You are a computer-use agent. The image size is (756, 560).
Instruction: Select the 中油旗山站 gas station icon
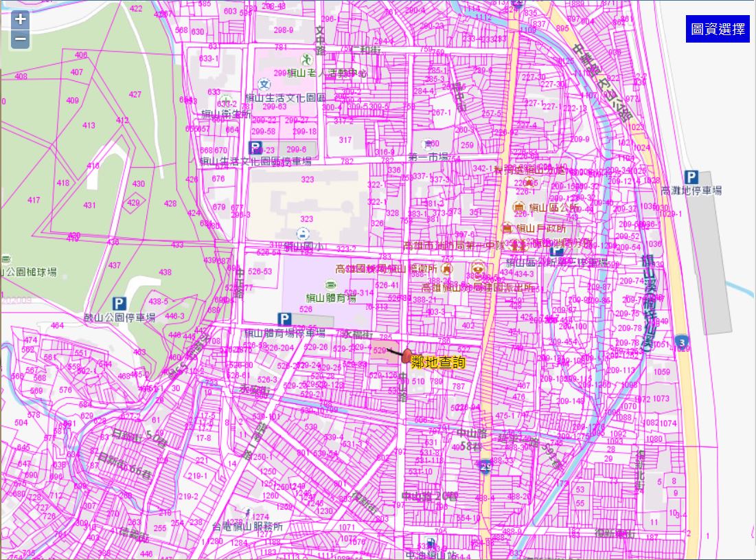coord(431,543)
